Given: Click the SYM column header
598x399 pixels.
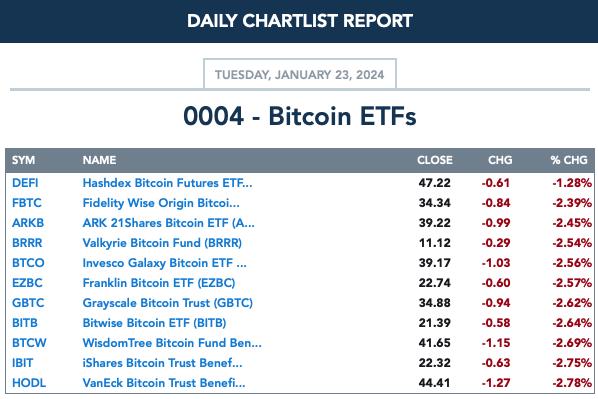Looking at the screenshot, I should (x=23, y=160).
